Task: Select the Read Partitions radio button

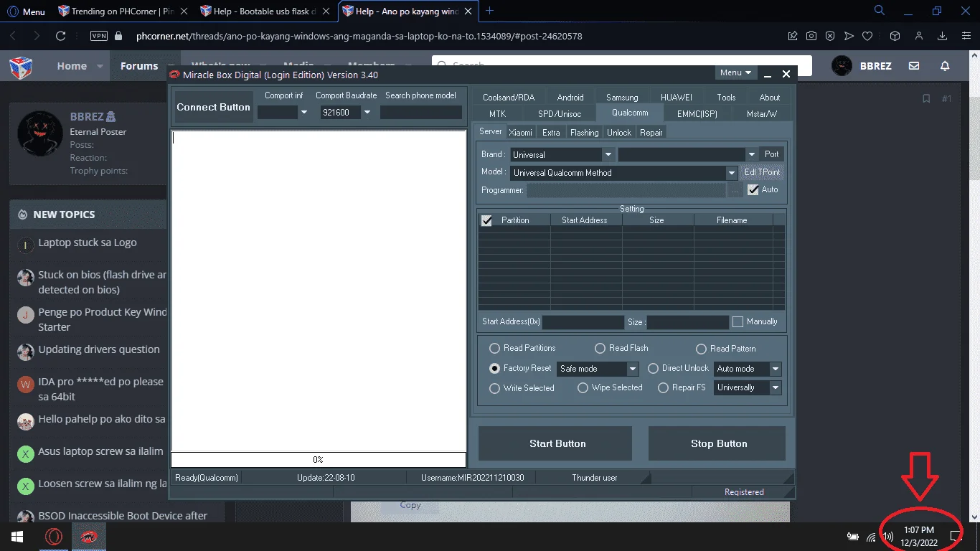Action: point(494,349)
